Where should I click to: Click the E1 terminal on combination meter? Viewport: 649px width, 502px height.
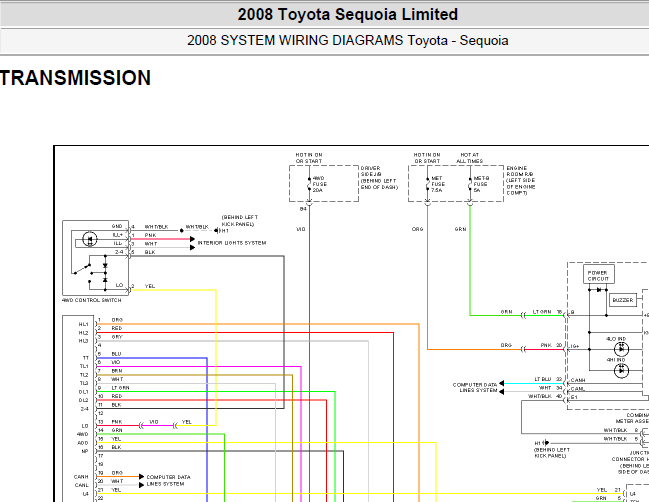click(x=574, y=397)
